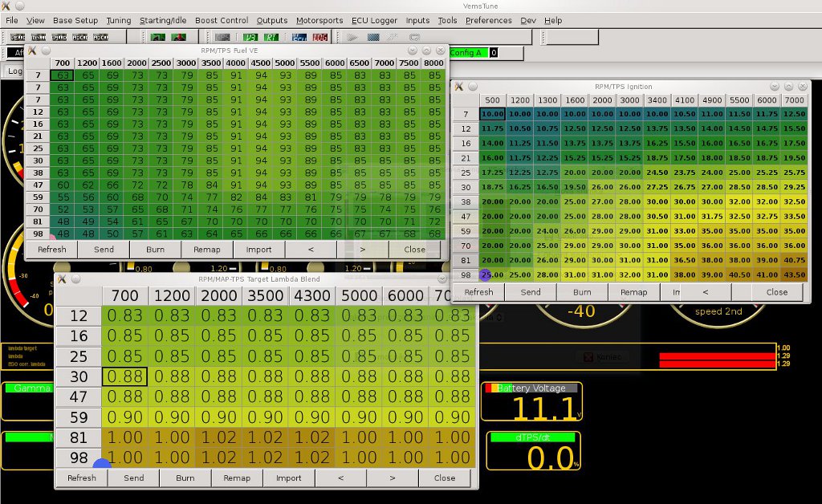This screenshot has height=504, width=822.
Task: Open the ECU Logger menu
Action: coord(374,20)
